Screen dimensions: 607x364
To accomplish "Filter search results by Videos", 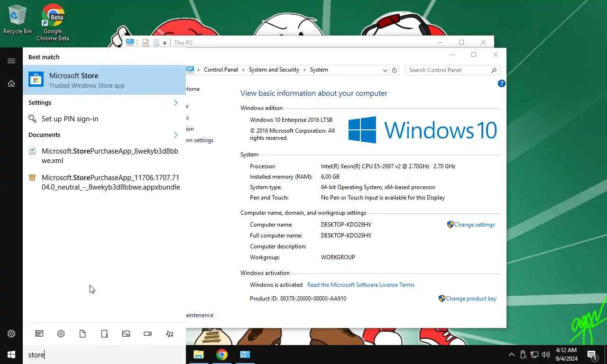I will [147, 334].
